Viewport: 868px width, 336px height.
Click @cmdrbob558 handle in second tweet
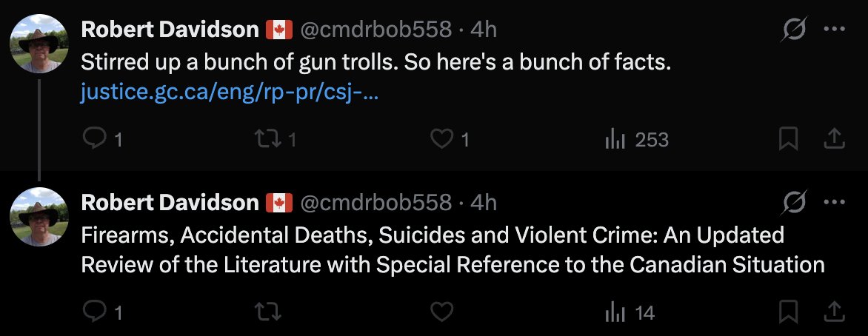pyautogui.click(x=375, y=202)
